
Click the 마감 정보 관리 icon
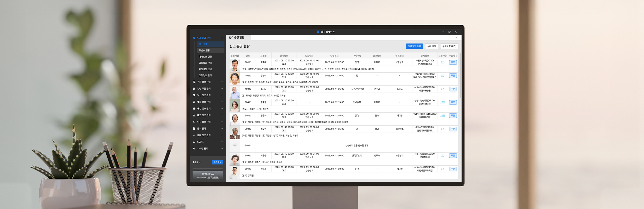tap(194, 122)
